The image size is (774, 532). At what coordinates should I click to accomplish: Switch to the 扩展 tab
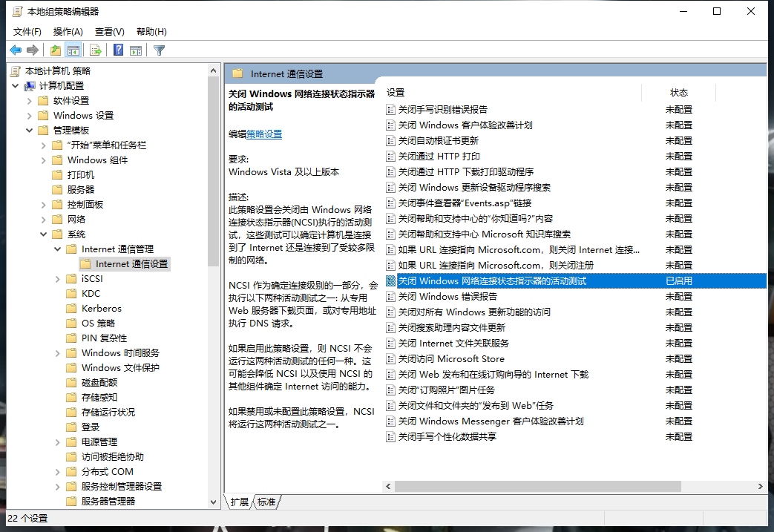point(240,502)
